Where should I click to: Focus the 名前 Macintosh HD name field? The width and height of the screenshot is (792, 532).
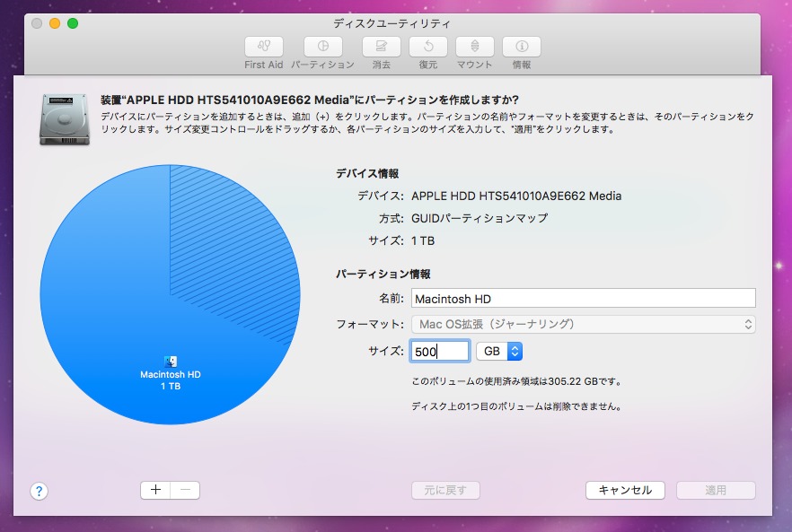click(x=584, y=299)
